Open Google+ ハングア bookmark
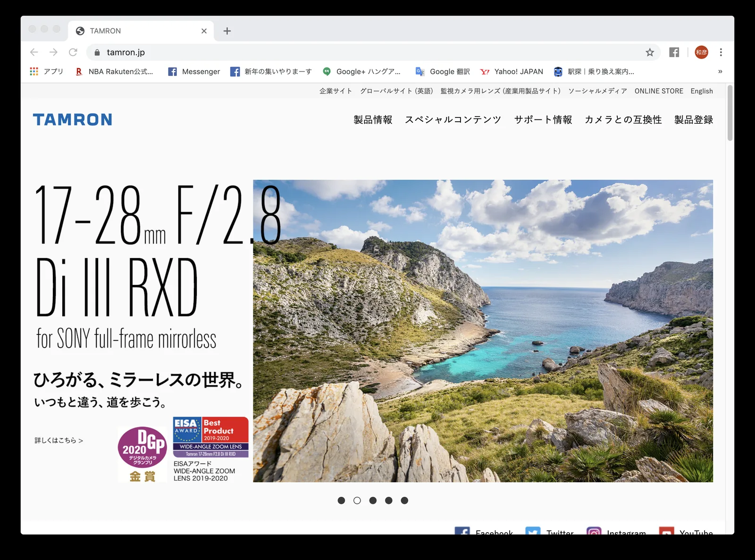The width and height of the screenshot is (755, 560). point(361,71)
